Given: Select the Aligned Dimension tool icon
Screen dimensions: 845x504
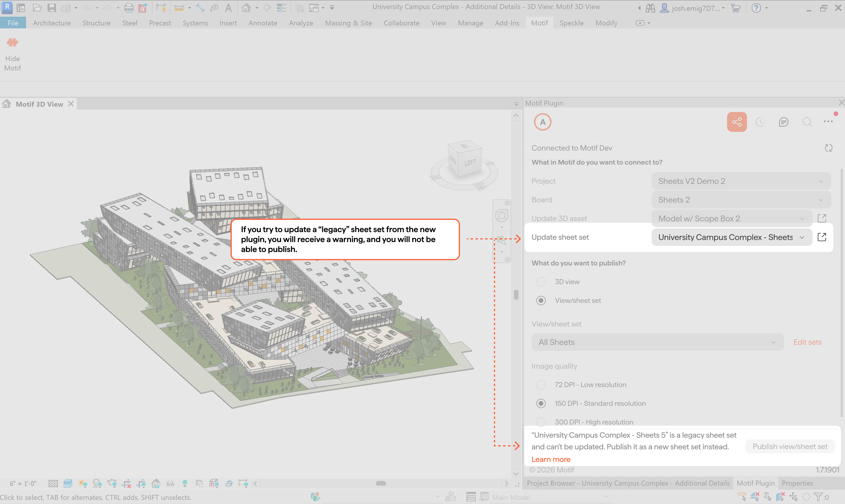Looking at the screenshot, I should pos(200,8).
